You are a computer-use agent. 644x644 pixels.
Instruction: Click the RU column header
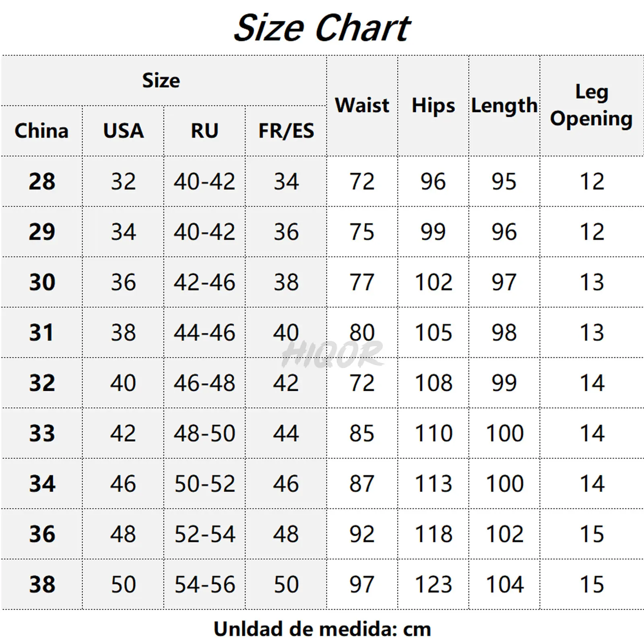(x=204, y=131)
